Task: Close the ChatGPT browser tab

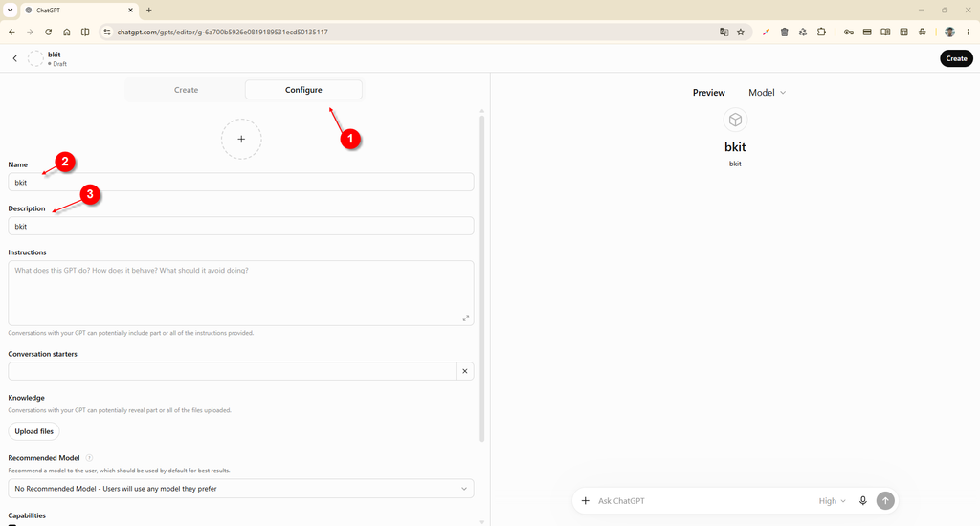Action: [130, 10]
